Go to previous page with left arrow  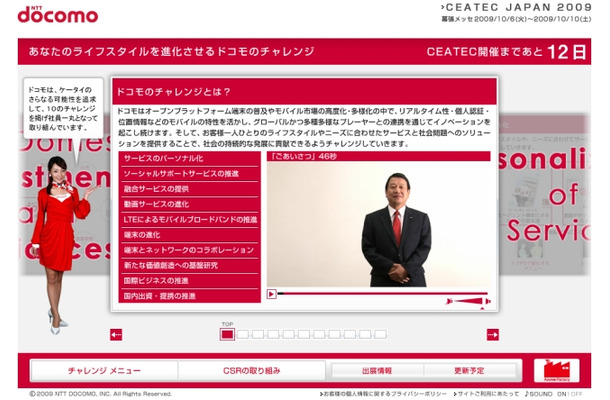tap(116, 335)
